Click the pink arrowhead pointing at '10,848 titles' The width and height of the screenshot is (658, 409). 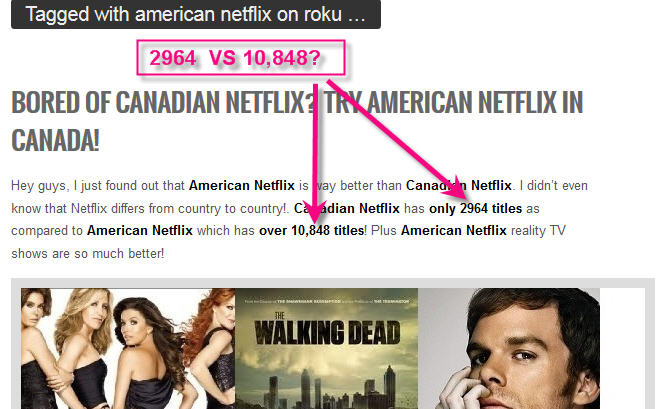coord(314,212)
